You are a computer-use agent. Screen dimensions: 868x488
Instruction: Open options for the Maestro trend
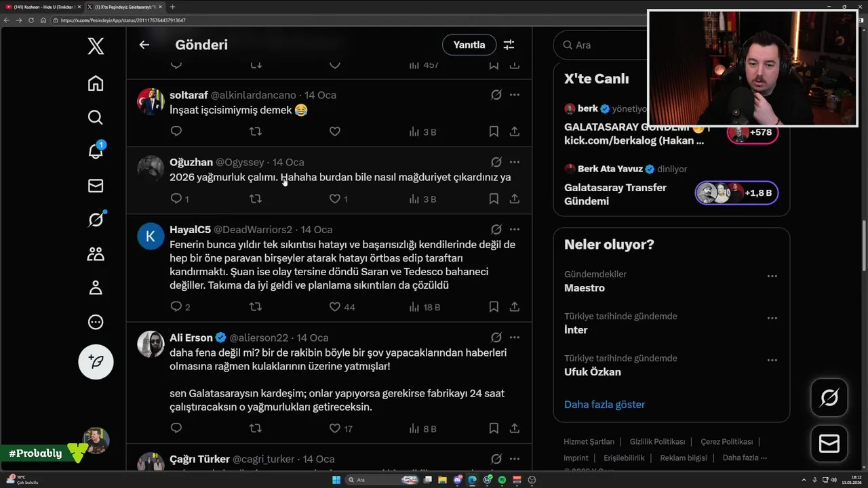coord(772,276)
